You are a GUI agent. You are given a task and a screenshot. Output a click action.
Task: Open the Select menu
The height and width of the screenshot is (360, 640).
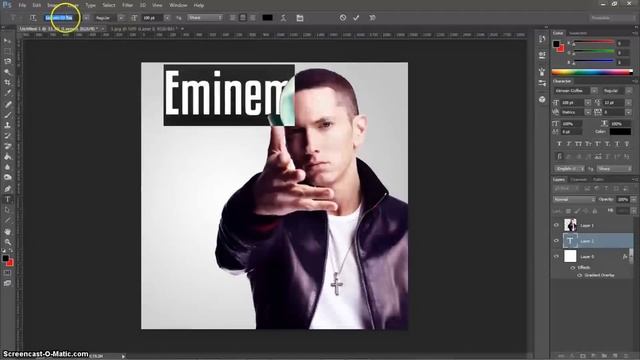(x=109, y=5)
